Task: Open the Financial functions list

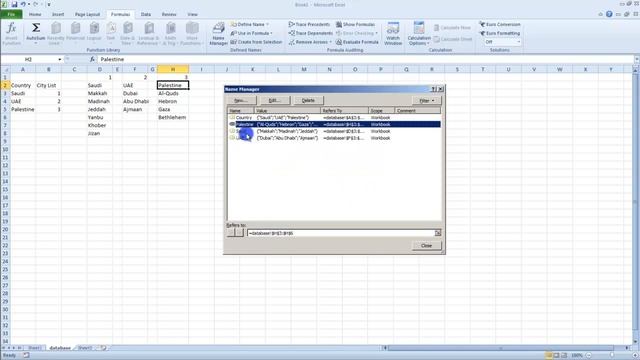Action: click(76, 34)
